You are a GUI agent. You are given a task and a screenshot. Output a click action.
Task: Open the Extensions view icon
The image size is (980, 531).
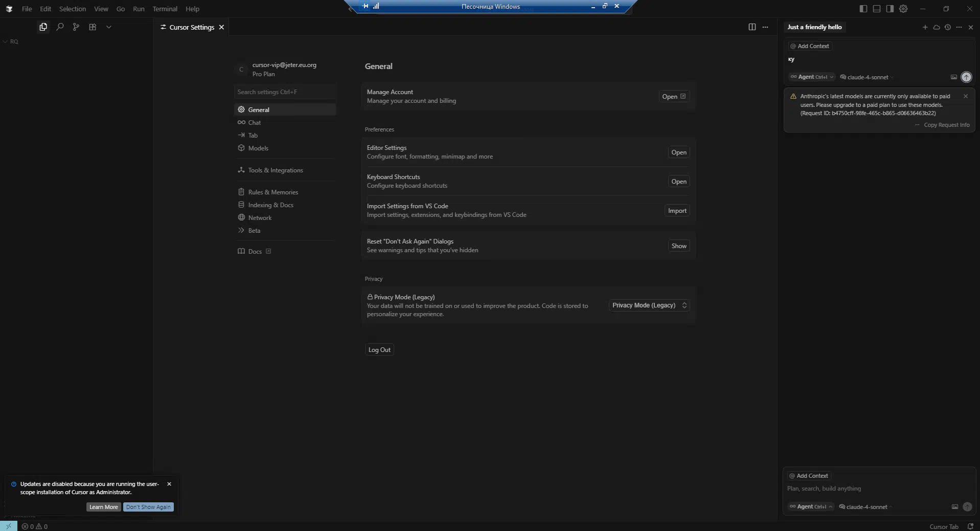93,27
